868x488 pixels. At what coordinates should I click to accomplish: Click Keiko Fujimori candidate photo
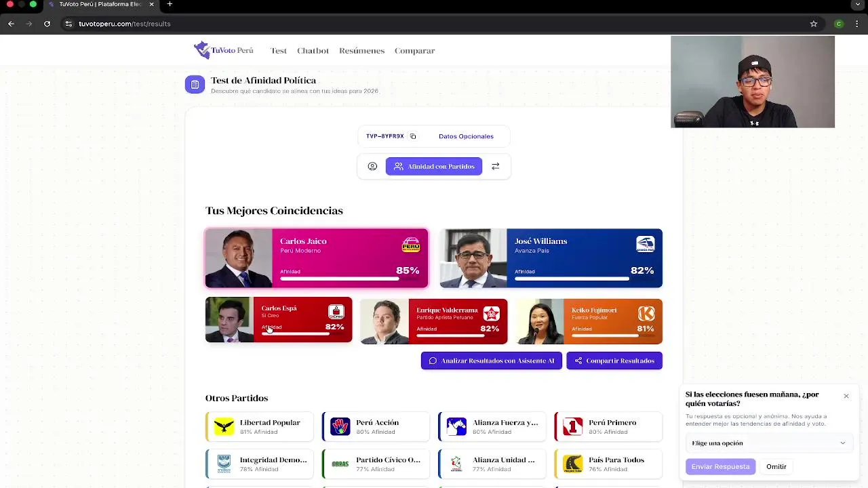click(540, 321)
